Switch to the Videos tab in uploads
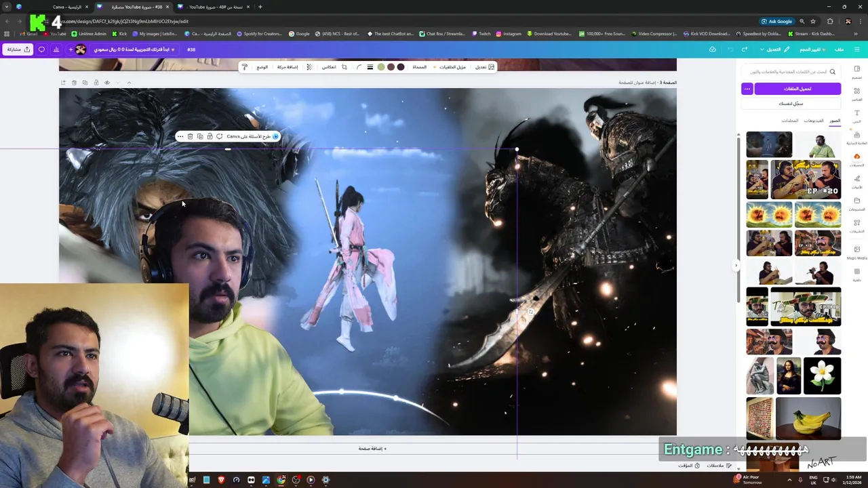868x488 pixels. click(x=814, y=121)
